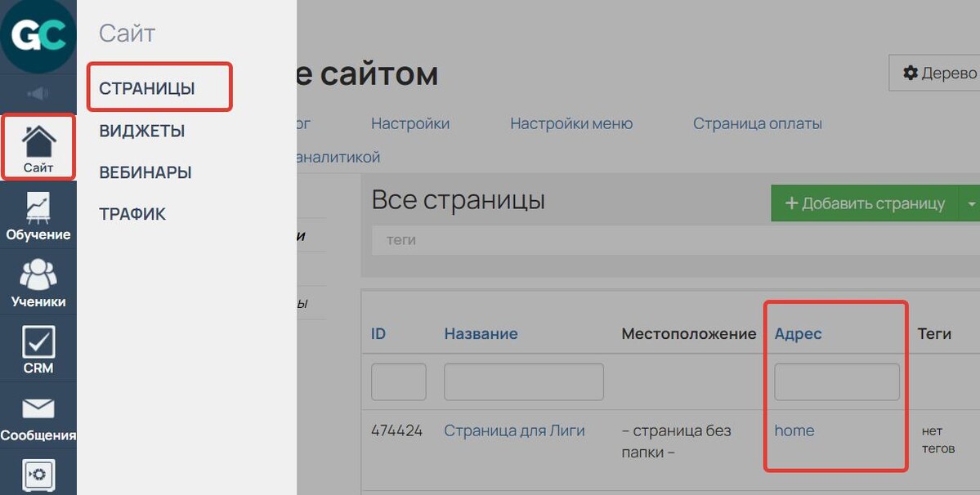Image resolution: width=980 pixels, height=495 pixels.
Task: Open the Обучение section in sidebar
Action: point(38,215)
